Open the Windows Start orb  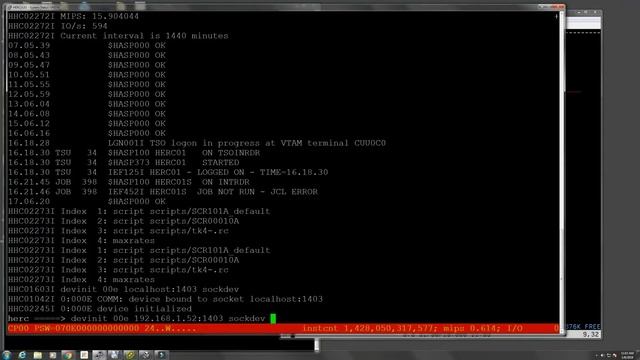[6, 355]
